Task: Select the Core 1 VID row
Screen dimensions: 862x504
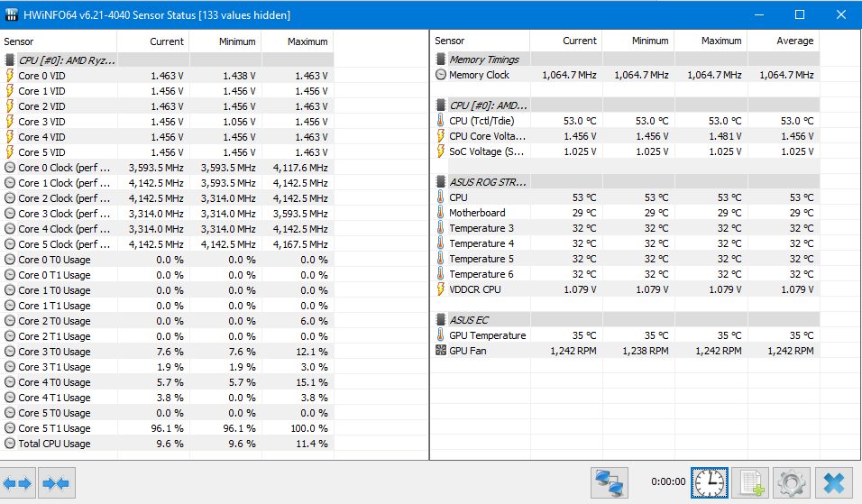Action: (x=167, y=91)
